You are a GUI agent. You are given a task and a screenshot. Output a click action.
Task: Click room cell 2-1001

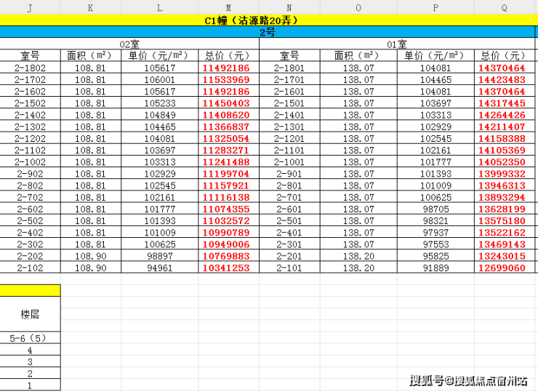click(x=289, y=162)
